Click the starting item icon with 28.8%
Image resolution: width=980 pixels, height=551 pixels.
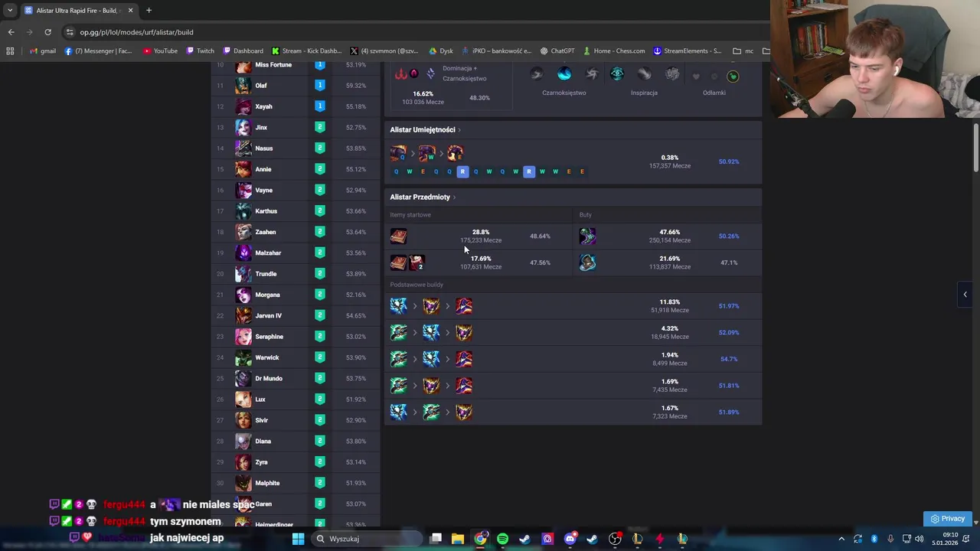(x=398, y=236)
